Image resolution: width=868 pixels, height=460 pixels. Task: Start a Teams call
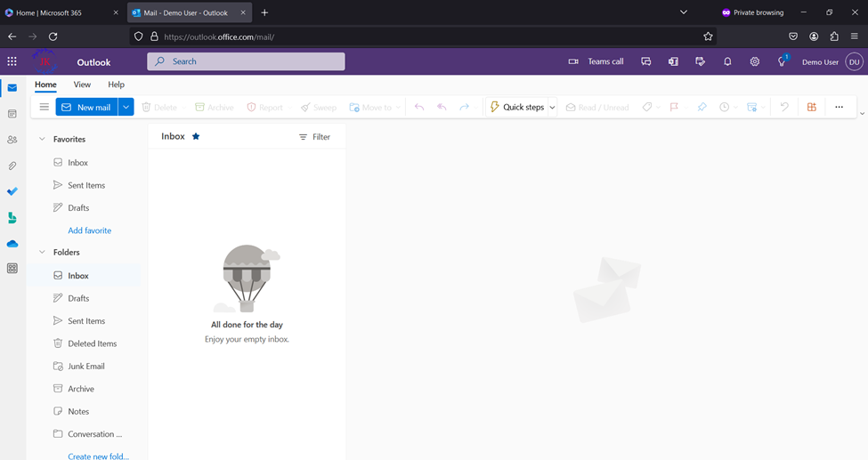596,61
